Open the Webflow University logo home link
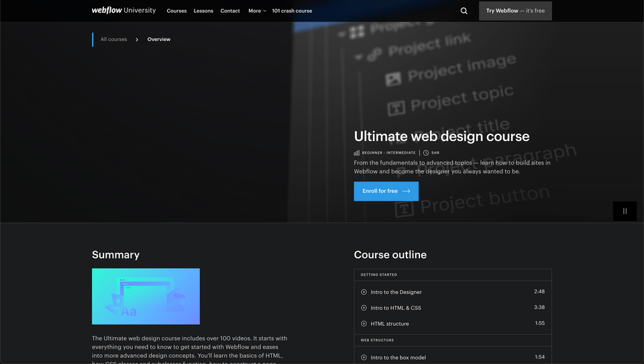The image size is (644, 364). [x=123, y=10]
